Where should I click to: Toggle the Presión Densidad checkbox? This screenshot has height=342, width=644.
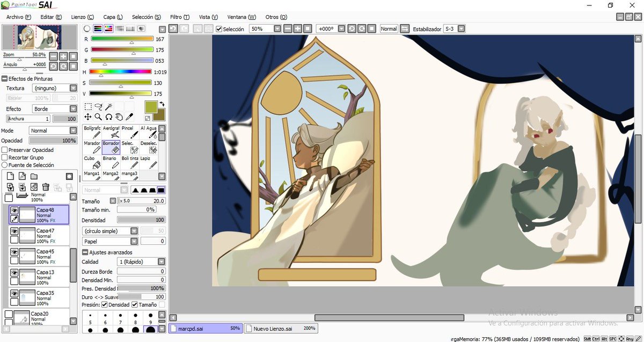coord(104,305)
